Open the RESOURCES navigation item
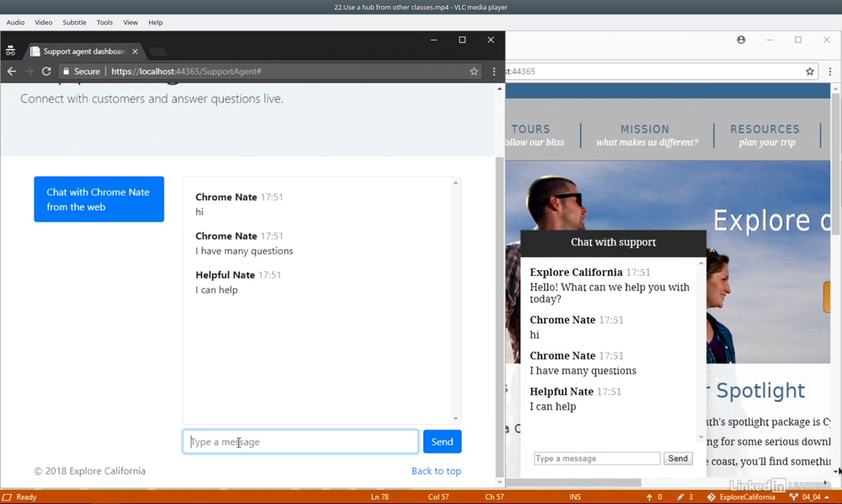The height and width of the screenshot is (504, 842). tap(765, 135)
